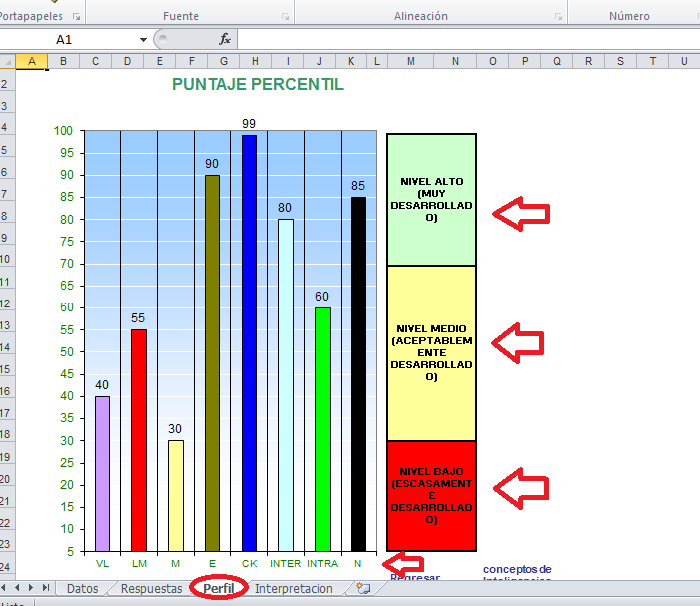Open the Alineación dialog launcher
This screenshot has width=700, height=606.
coord(558,17)
